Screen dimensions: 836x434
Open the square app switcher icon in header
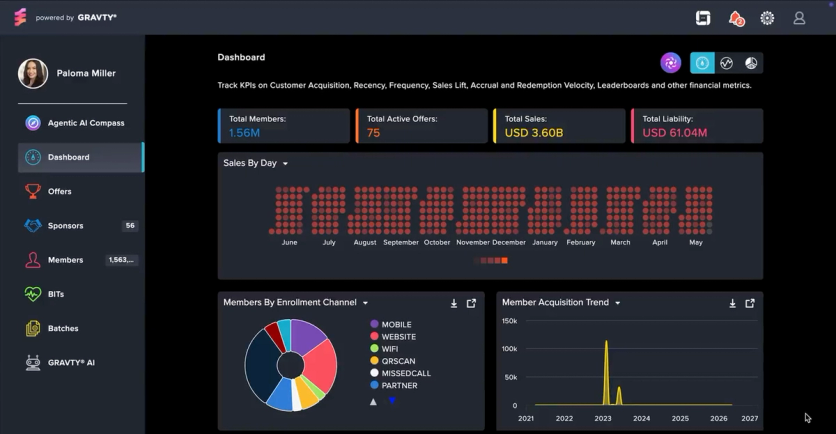click(x=703, y=18)
